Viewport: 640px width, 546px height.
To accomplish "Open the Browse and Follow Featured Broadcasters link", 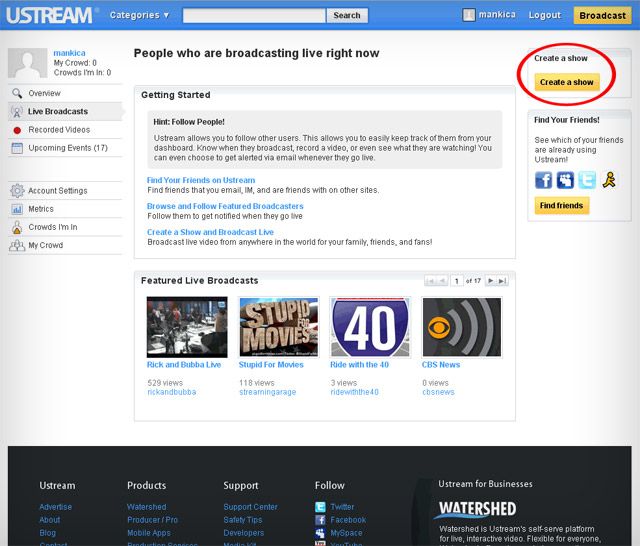I will [x=225, y=206].
